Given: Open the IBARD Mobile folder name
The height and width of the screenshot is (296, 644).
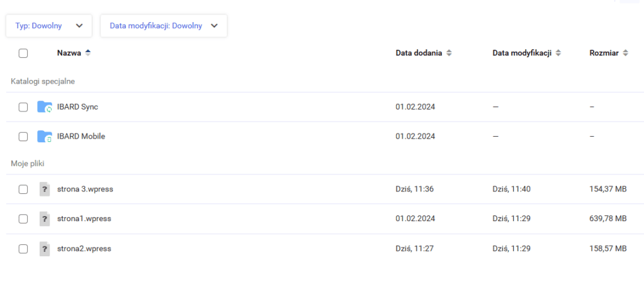Looking at the screenshot, I should tap(80, 136).
